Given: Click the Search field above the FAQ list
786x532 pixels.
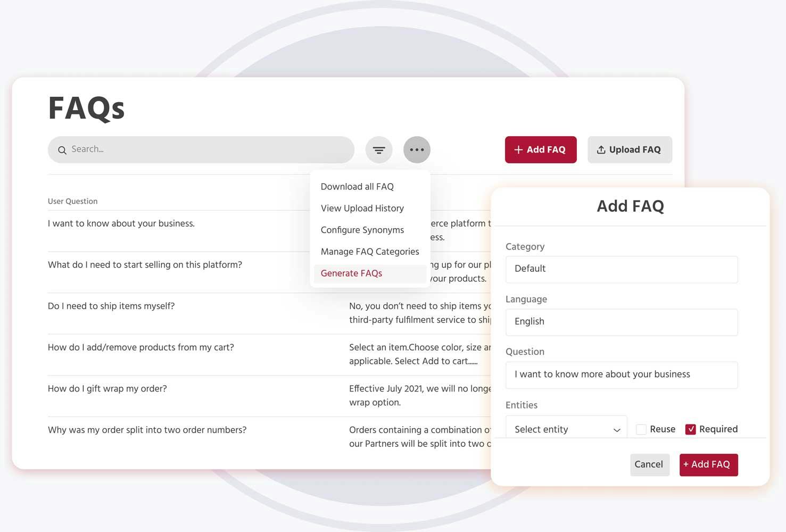Looking at the screenshot, I should point(201,149).
